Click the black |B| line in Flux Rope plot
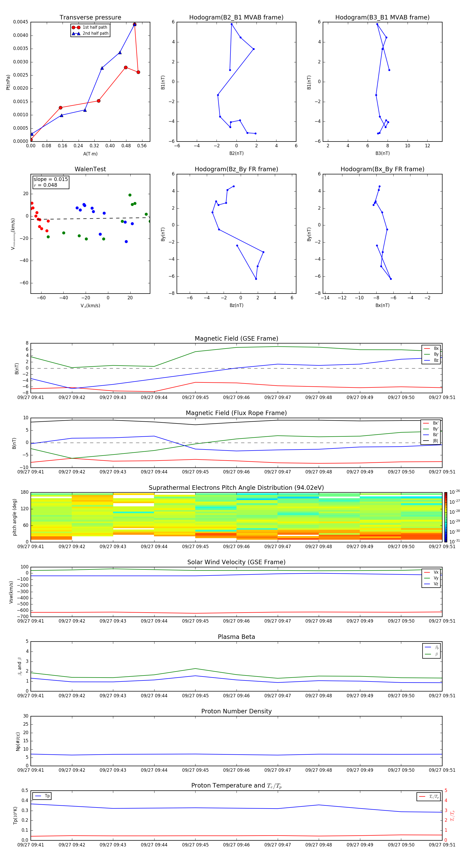The width and height of the screenshot is (473, 868). point(236,422)
